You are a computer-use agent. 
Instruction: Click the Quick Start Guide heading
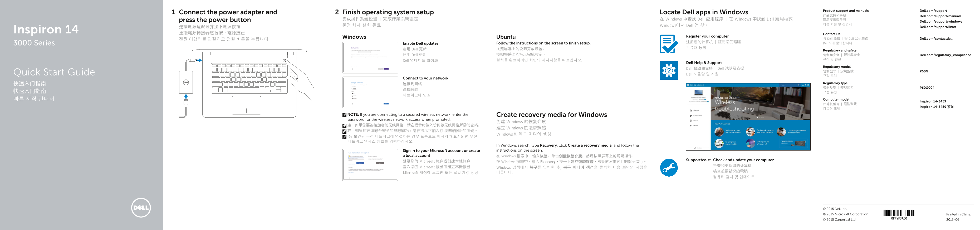tap(54, 72)
